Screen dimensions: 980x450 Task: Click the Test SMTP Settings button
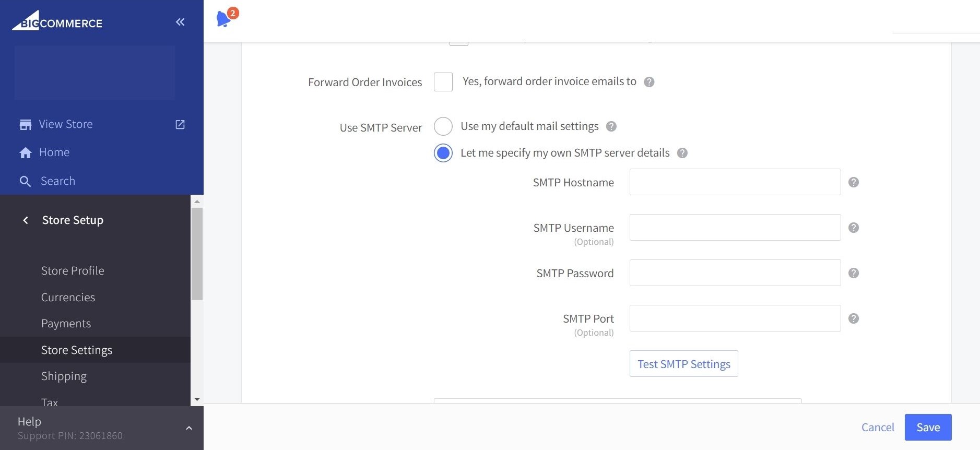[683, 364]
